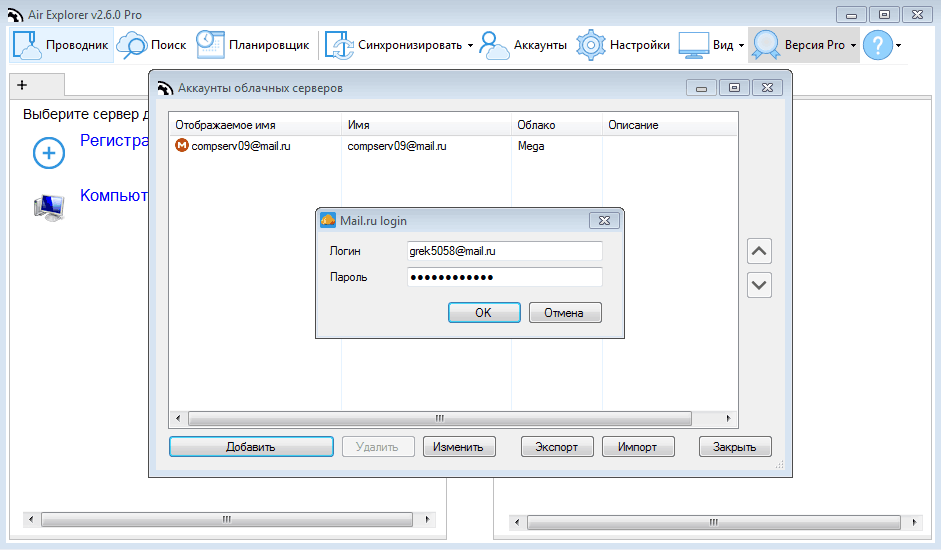Select compserv09@mail.ru in the Имя column
This screenshot has width=941, height=550.
[x=397, y=146]
